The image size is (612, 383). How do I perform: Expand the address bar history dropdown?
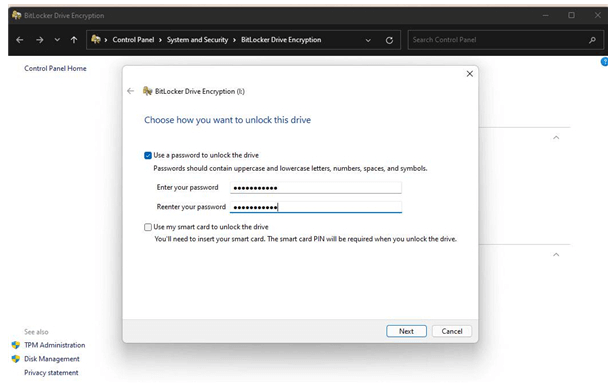point(368,40)
